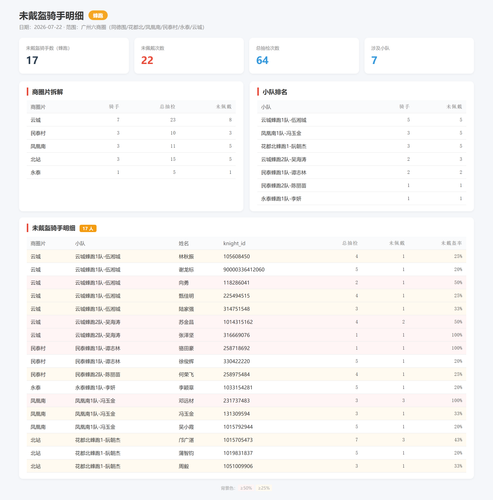Viewport: 493px width, 500px height.
Task: Click the ≥25% legend swatch
Action: pyautogui.click(x=264, y=488)
